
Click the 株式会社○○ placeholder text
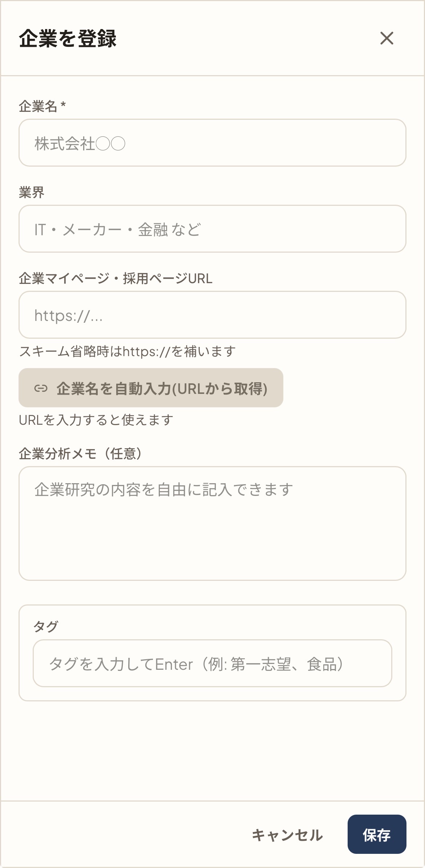coord(80,143)
